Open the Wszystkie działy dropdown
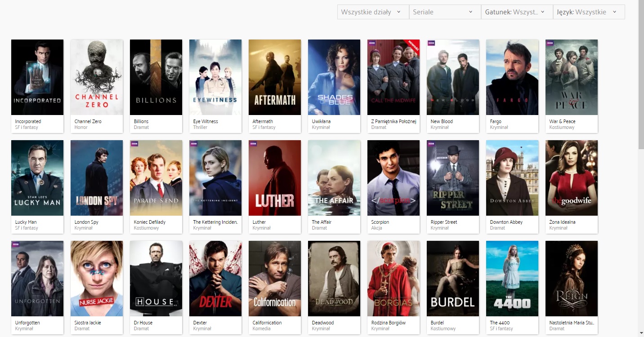Screen dimensions: 644x337 click(373, 12)
